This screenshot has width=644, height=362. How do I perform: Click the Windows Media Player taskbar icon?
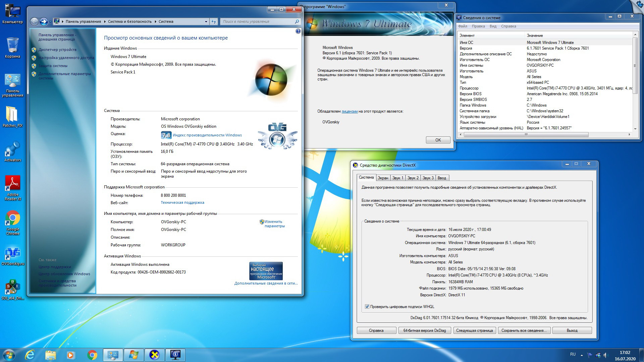pyautogui.click(x=71, y=355)
